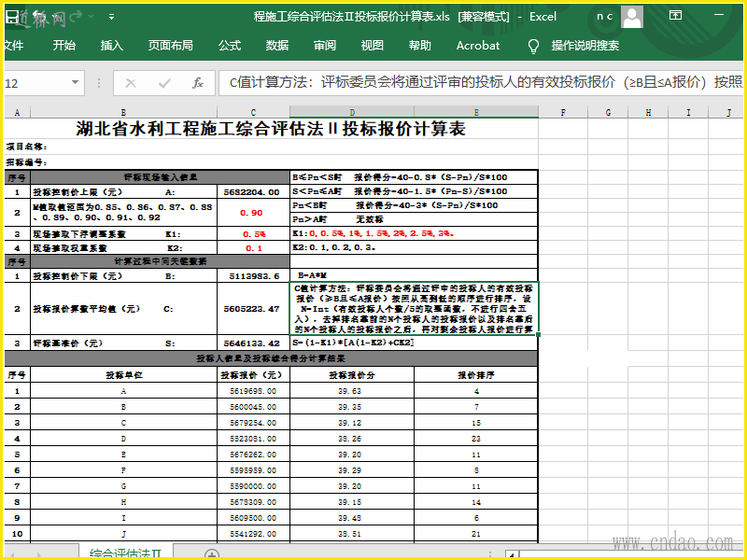
Task: Select column I header
Action: pos(688,112)
